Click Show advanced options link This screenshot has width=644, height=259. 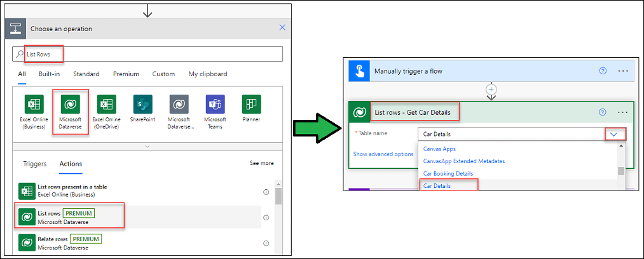pyautogui.click(x=383, y=154)
